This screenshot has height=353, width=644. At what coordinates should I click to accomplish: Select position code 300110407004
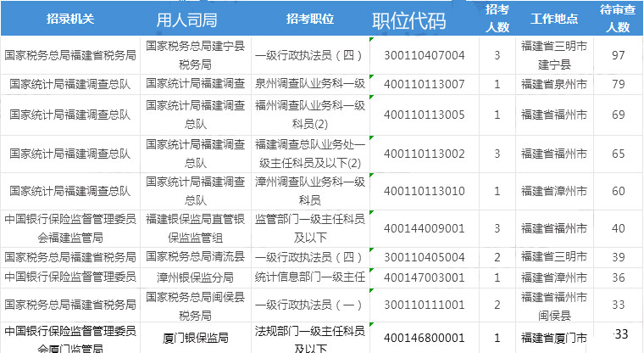point(425,55)
